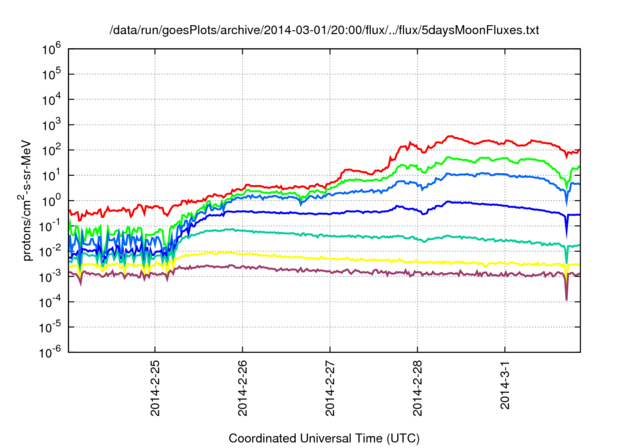Click the 10^5 y-axis tick label
Screen dimensions: 640x448
(51, 74)
